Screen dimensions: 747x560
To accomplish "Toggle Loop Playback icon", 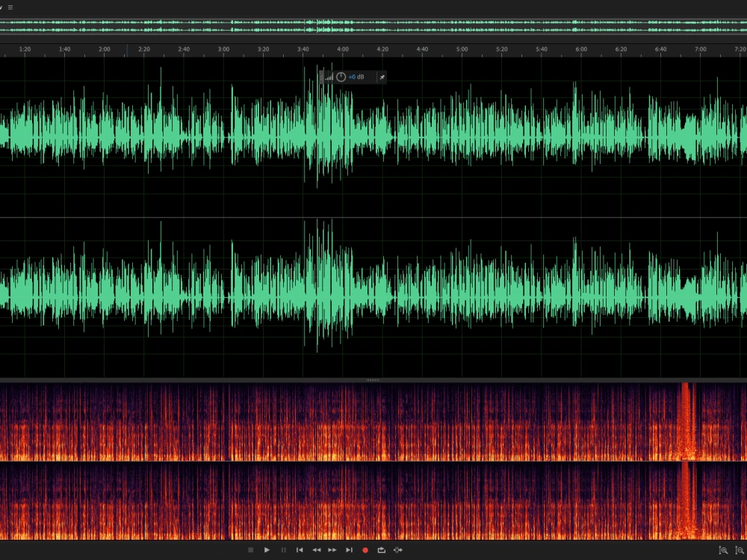I will 382,550.
